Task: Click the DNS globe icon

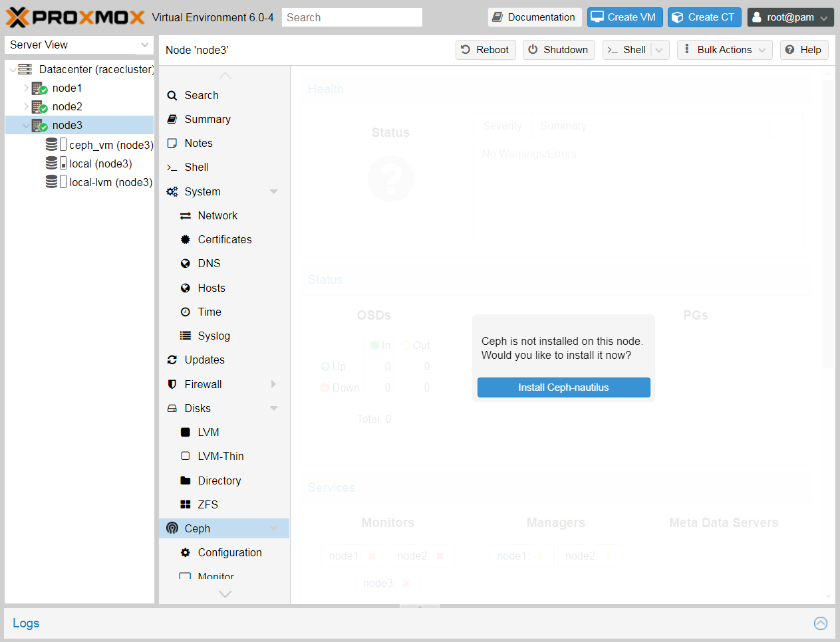Action: click(x=186, y=263)
